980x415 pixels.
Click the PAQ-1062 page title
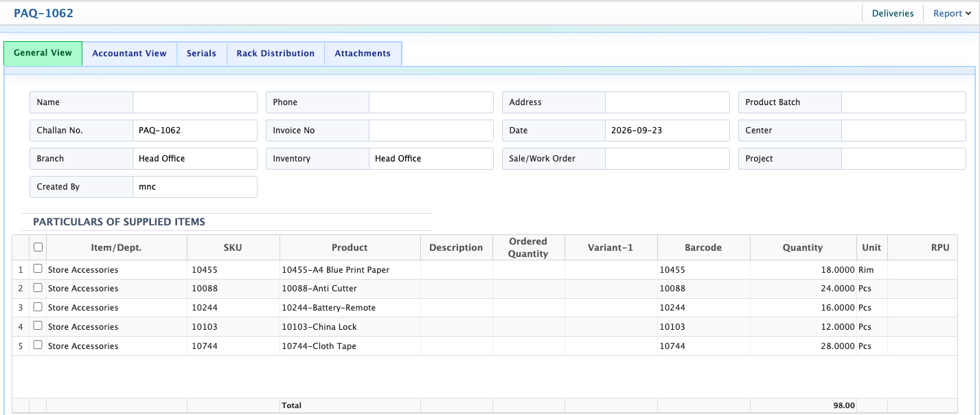[43, 13]
